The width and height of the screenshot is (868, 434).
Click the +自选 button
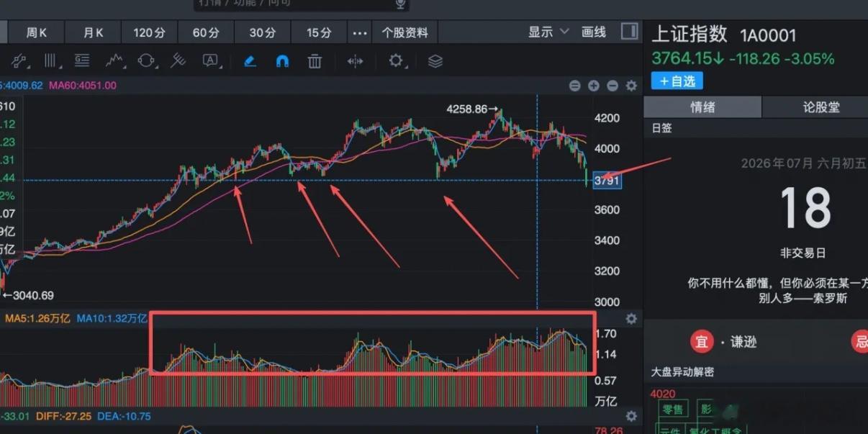click(677, 81)
